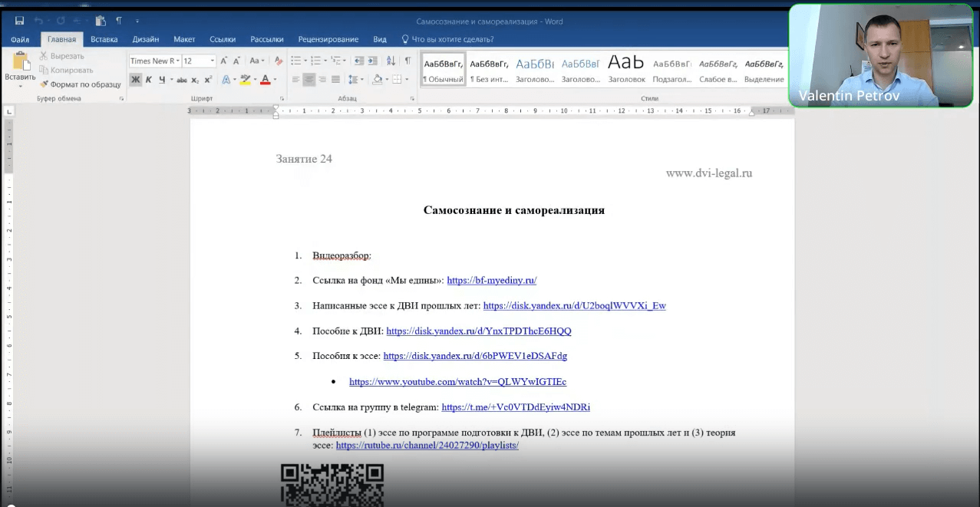Click the multilevel list icon
Viewport: 980px width, 507px height.
[x=336, y=61]
